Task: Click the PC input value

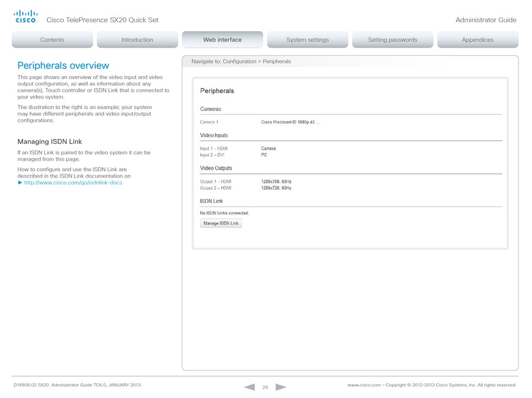Action: pos(264,155)
